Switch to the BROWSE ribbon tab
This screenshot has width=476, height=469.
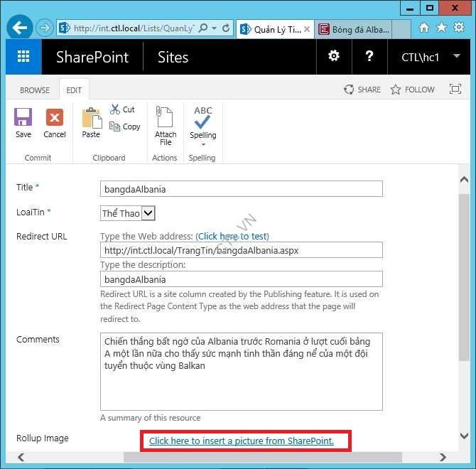pyautogui.click(x=35, y=90)
